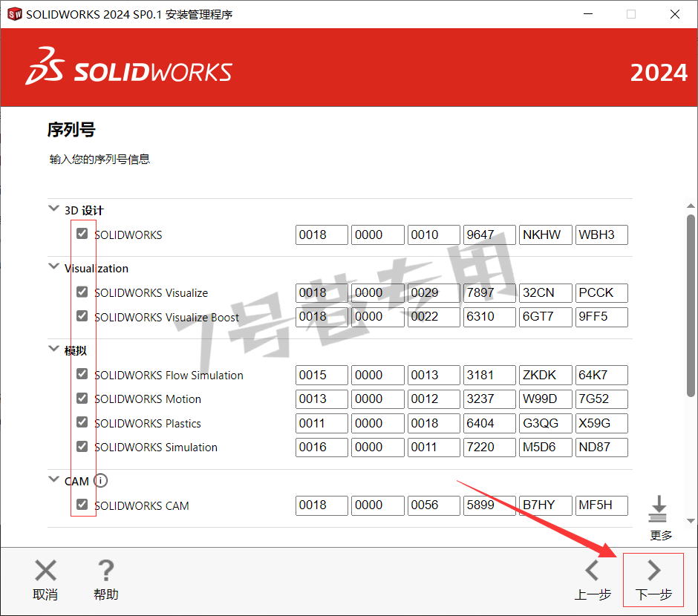
Task: Toggle SOLIDWORKS Plastics checkbox
Action: click(x=82, y=422)
